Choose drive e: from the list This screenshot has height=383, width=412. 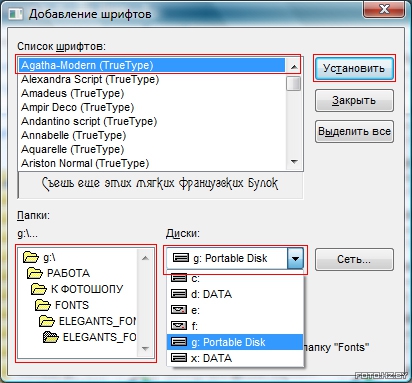(x=235, y=310)
